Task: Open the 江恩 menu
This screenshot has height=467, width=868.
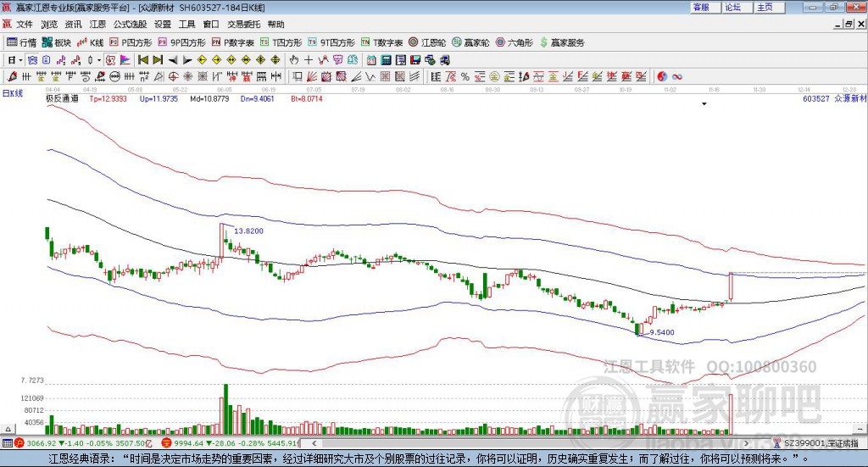Action: (97, 25)
